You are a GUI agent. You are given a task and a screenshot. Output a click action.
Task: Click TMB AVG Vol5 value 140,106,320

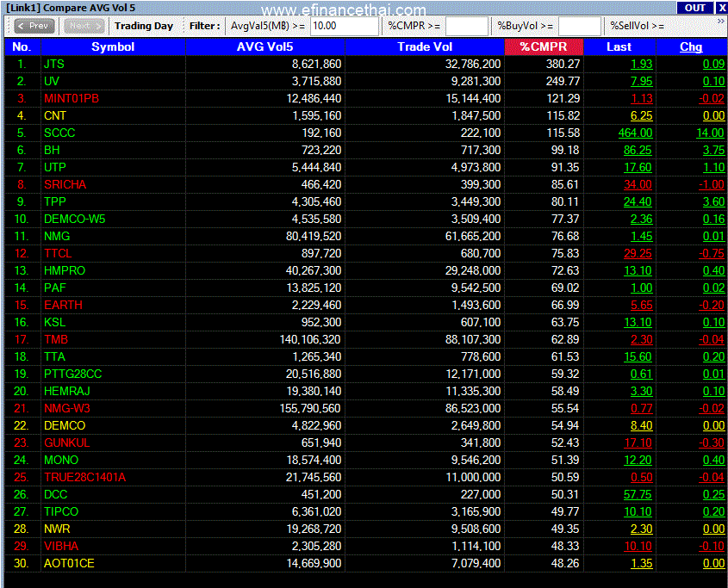[310, 339]
